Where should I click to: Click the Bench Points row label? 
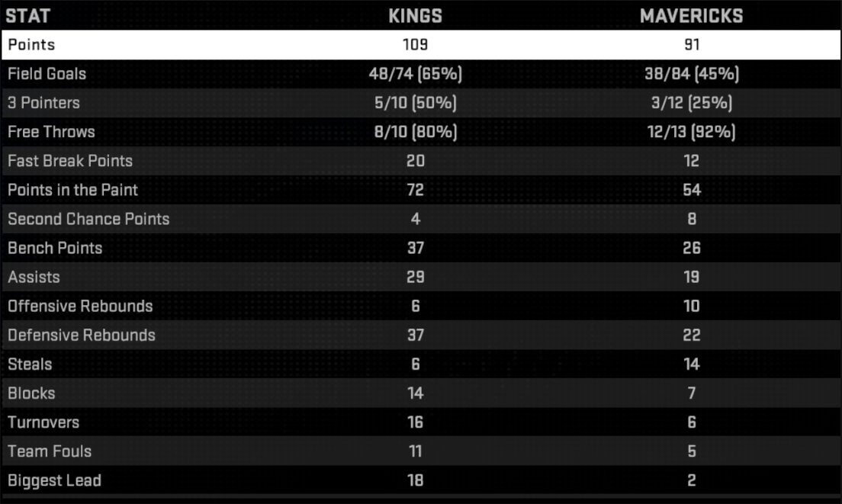55,248
